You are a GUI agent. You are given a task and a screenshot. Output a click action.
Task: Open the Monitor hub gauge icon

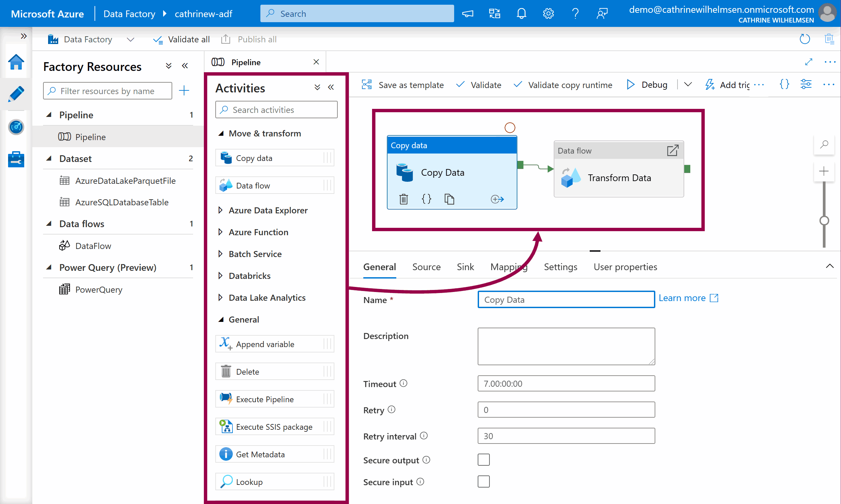pos(16,127)
